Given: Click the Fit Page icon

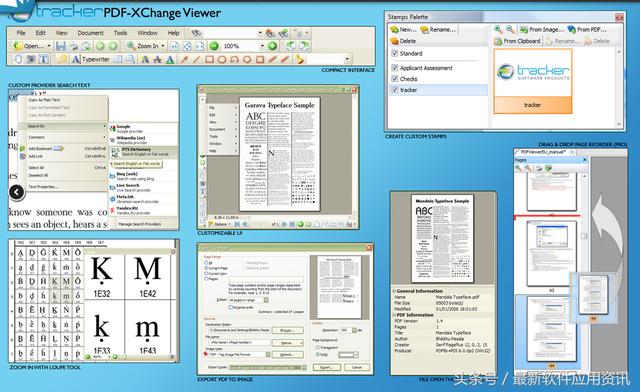Looking at the screenshot, I should pos(187,46).
